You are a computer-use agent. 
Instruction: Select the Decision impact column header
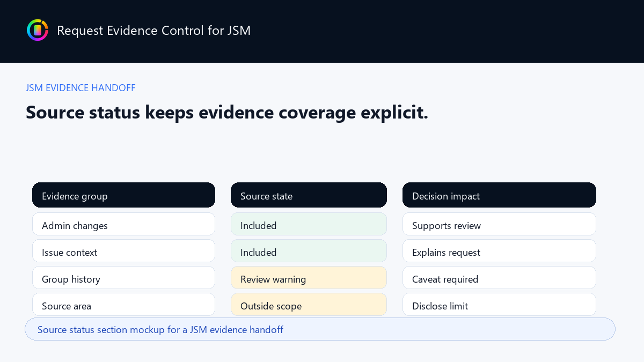499,195
